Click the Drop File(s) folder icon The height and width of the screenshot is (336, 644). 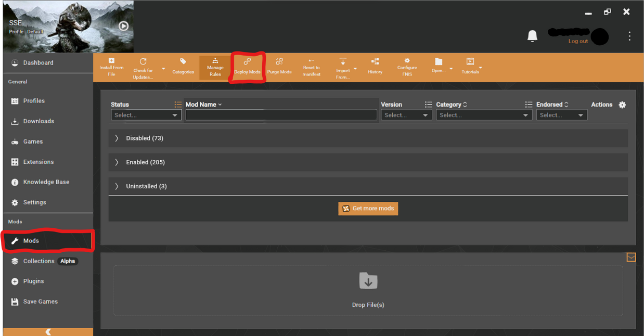[x=368, y=281]
